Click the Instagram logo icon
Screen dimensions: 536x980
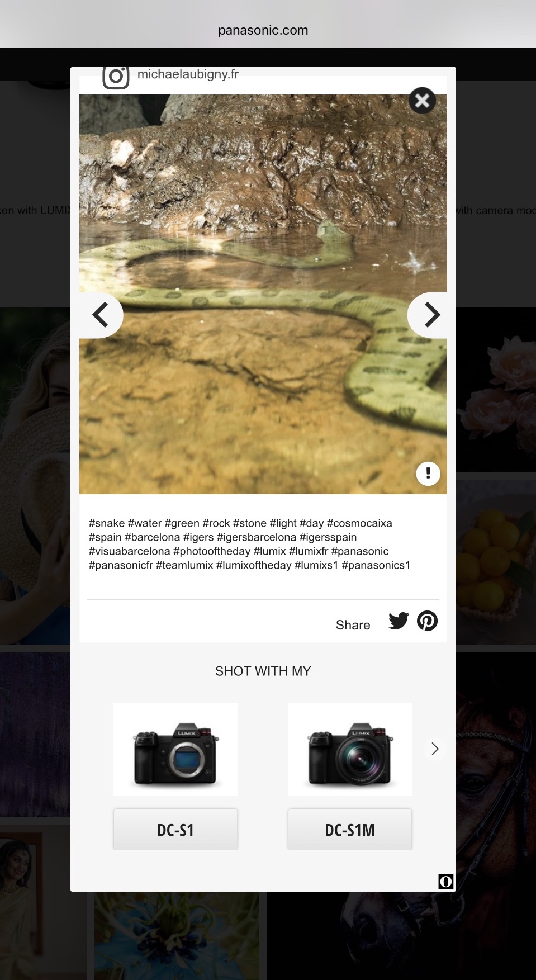tap(116, 77)
